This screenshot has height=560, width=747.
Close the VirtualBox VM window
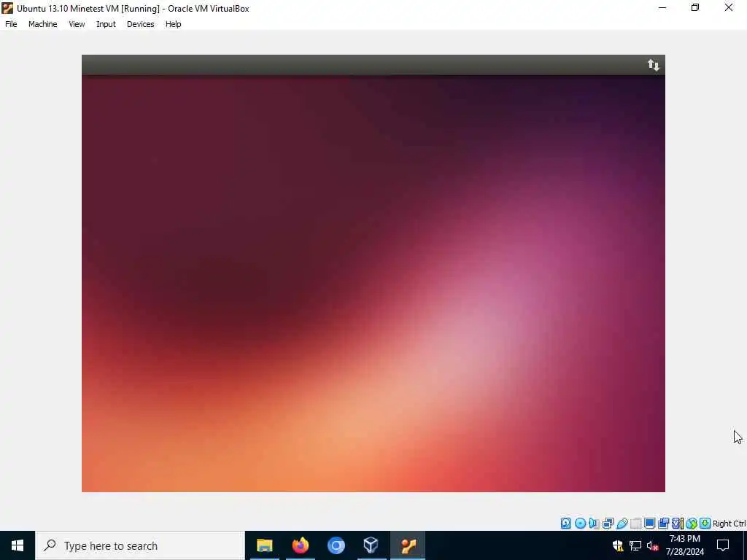(729, 7)
